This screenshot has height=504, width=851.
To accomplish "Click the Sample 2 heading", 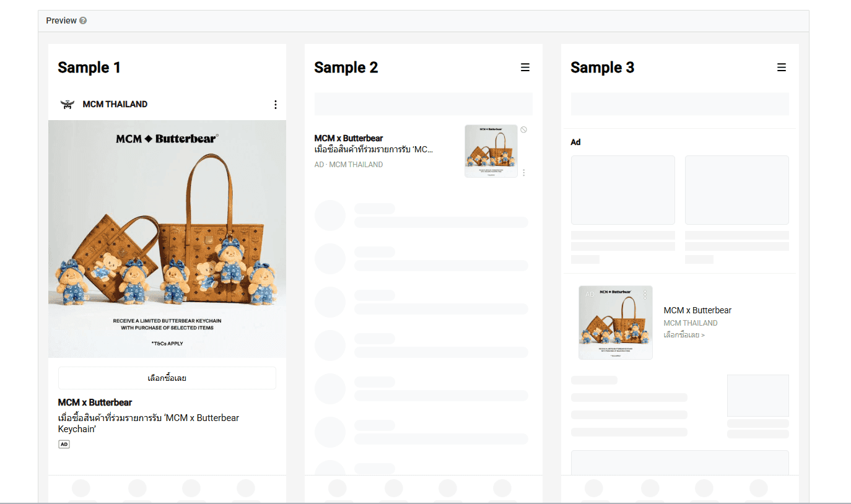I will pos(346,67).
